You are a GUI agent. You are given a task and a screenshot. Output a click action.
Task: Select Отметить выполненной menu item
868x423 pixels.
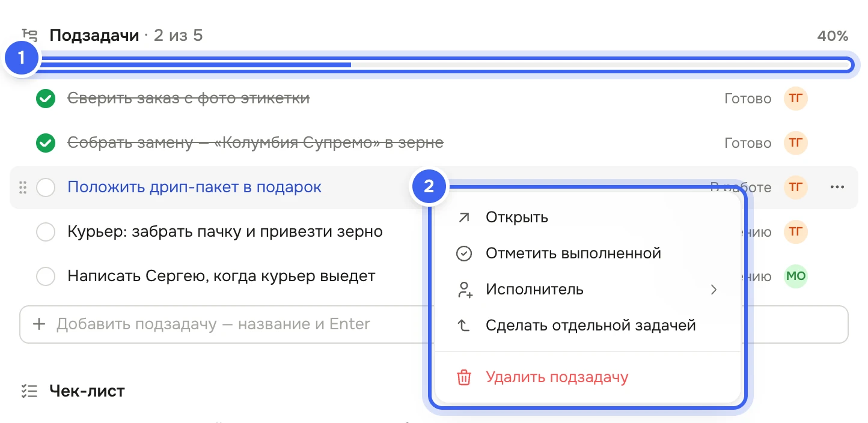point(588,254)
